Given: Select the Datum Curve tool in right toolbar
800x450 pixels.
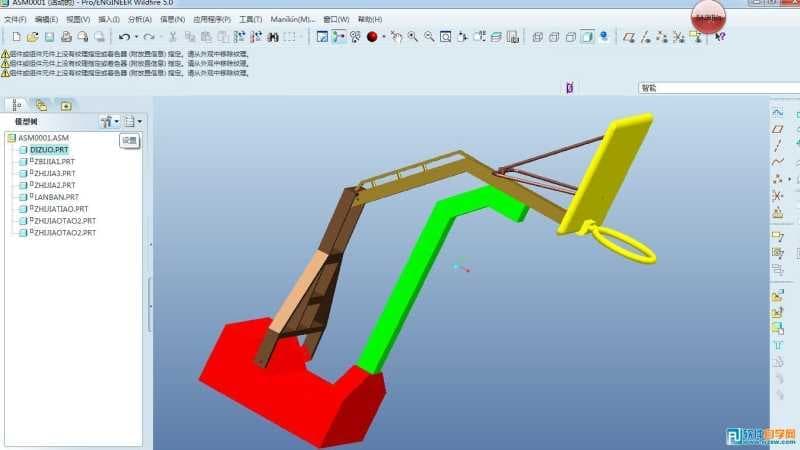Looking at the screenshot, I should pos(777,162).
